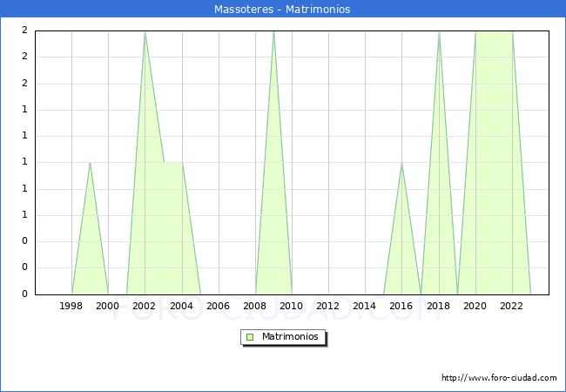
Task: Click the peak of the 2016 data spike
Action: coord(401,163)
